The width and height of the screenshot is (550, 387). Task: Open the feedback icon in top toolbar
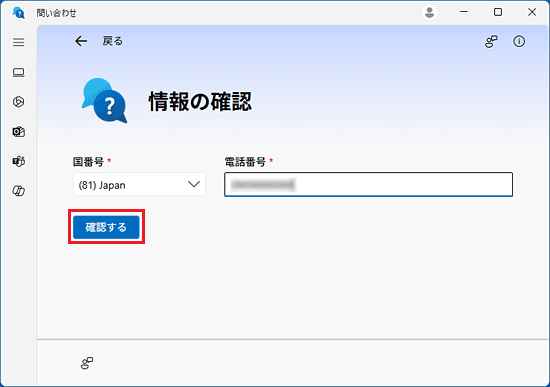[x=491, y=41]
